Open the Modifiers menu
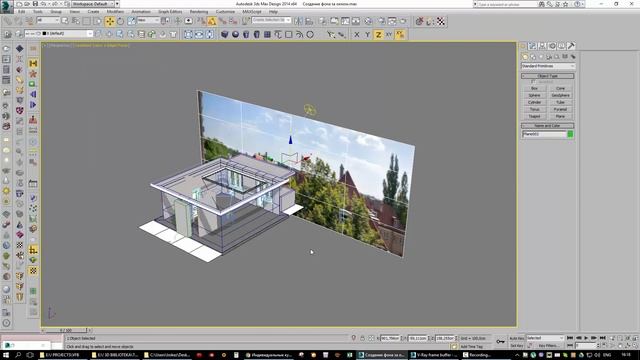The image size is (640, 360). [x=116, y=11]
